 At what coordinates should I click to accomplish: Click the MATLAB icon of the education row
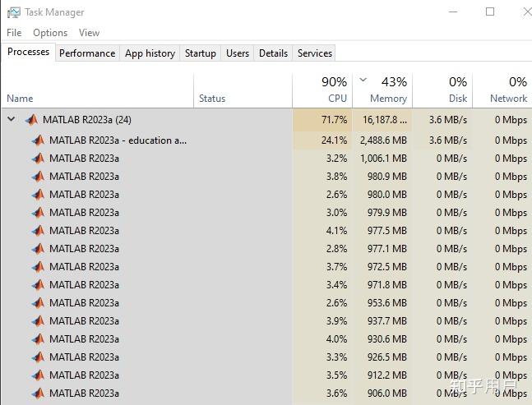[x=38, y=140]
